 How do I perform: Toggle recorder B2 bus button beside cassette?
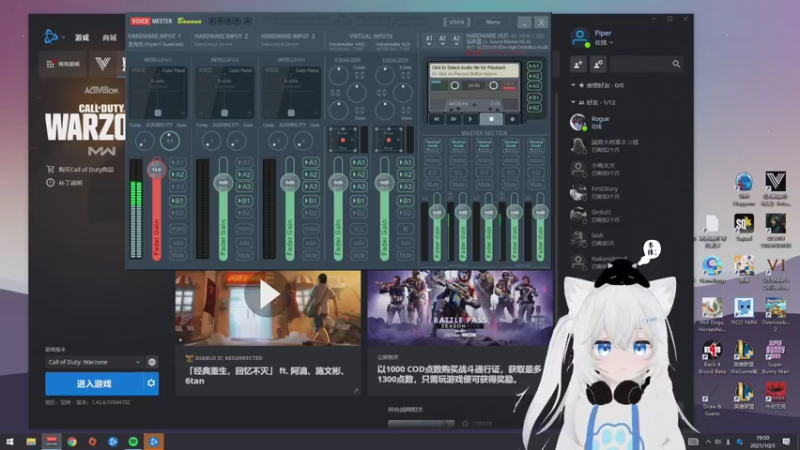click(534, 108)
